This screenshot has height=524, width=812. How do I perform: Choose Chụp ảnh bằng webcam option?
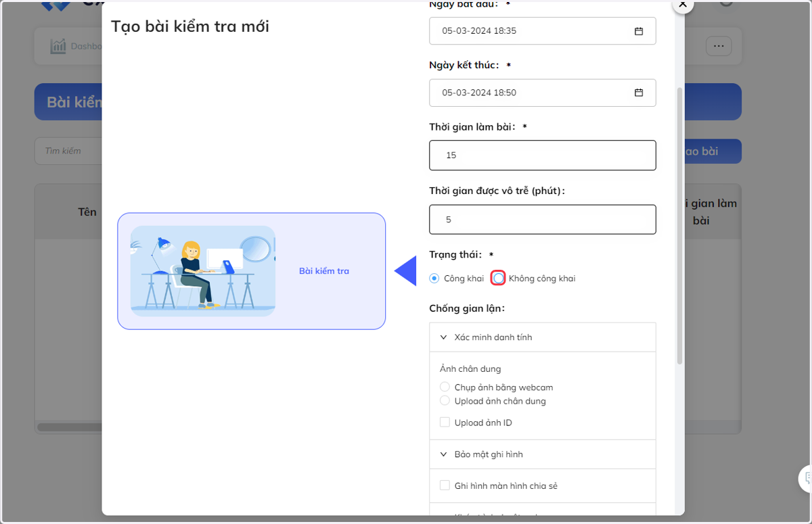445,387
